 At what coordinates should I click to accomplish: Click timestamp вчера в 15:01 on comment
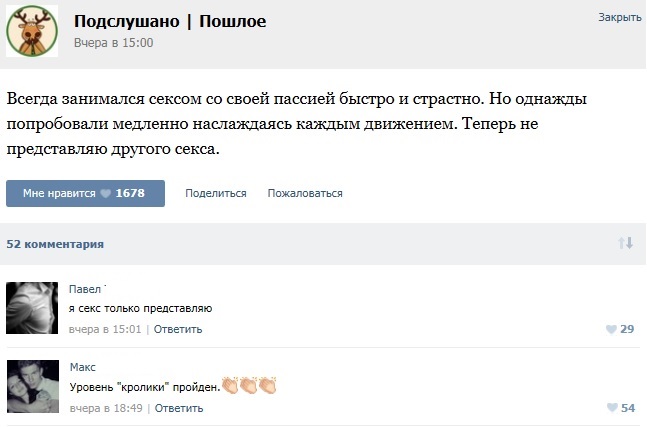coord(105,329)
